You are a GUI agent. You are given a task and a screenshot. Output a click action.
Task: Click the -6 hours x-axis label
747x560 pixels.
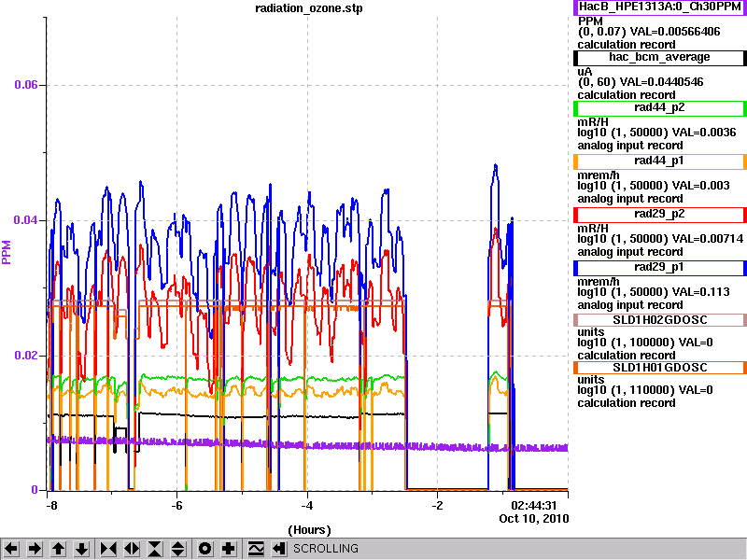[176, 505]
